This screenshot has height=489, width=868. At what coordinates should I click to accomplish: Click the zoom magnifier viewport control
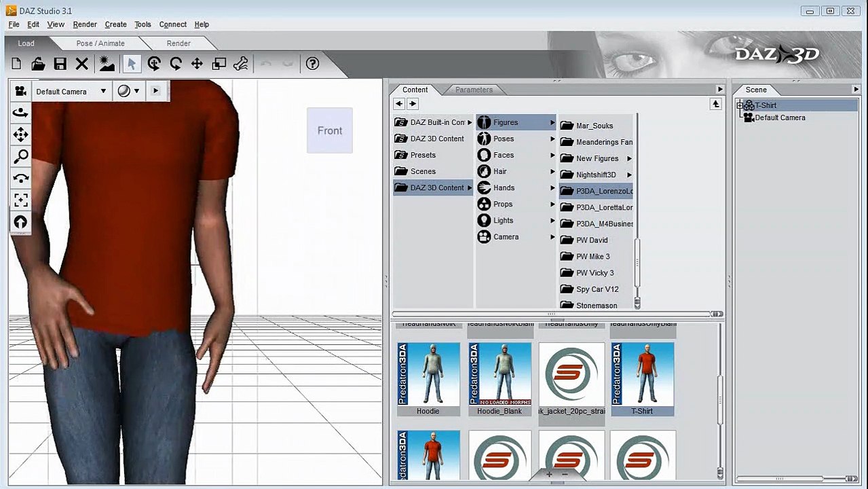coord(20,156)
